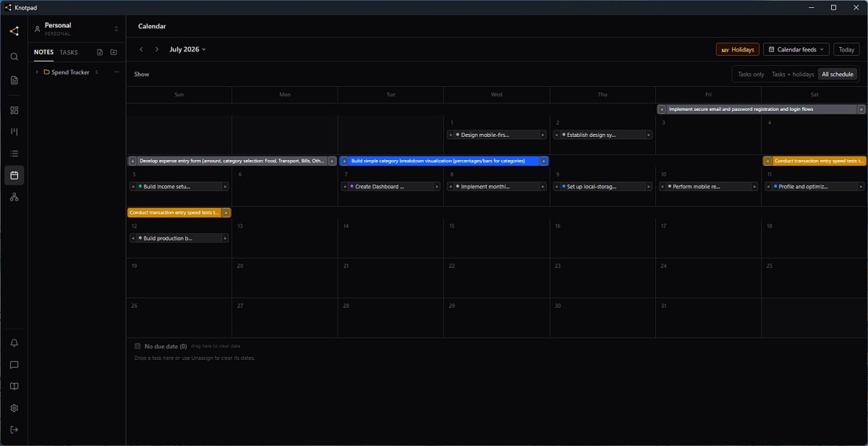The width and height of the screenshot is (868, 446).
Task: Open settings gear icon in sidebar
Action: pos(14,408)
